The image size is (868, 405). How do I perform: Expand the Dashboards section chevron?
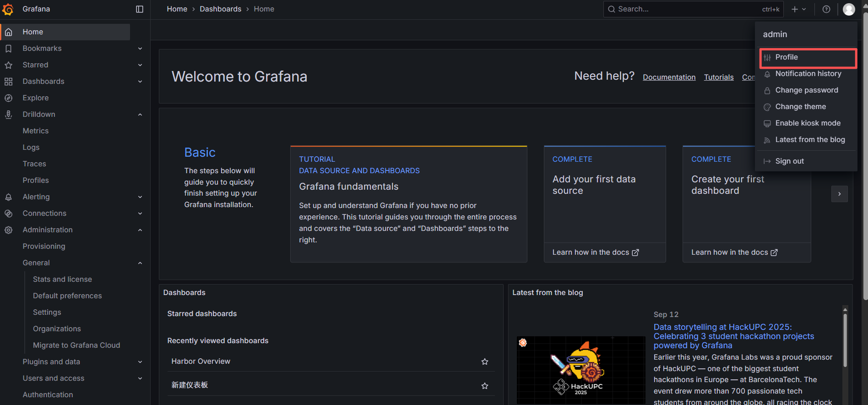pos(140,82)
